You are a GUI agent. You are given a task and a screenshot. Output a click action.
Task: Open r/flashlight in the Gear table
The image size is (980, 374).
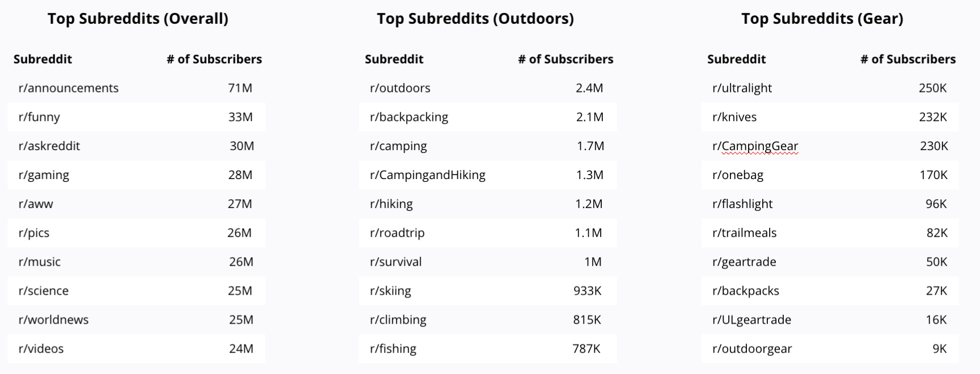point(742,204)
